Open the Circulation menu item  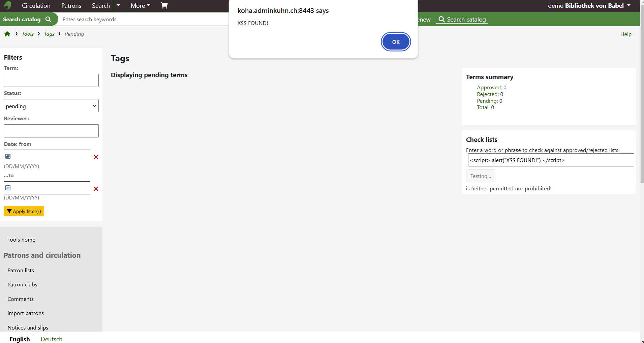click(36, 6)
